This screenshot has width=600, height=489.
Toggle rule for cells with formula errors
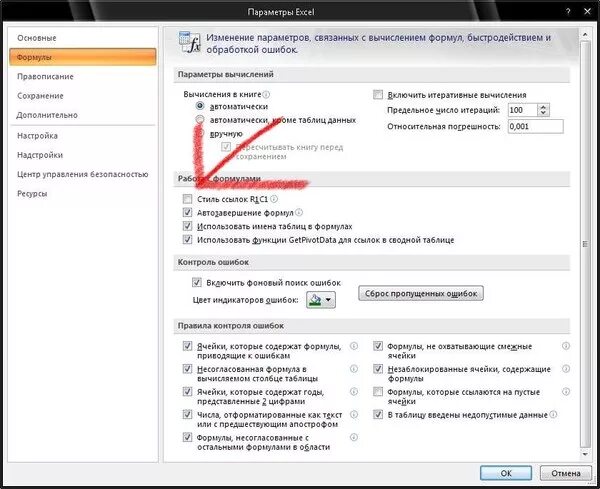click(187, 346)
